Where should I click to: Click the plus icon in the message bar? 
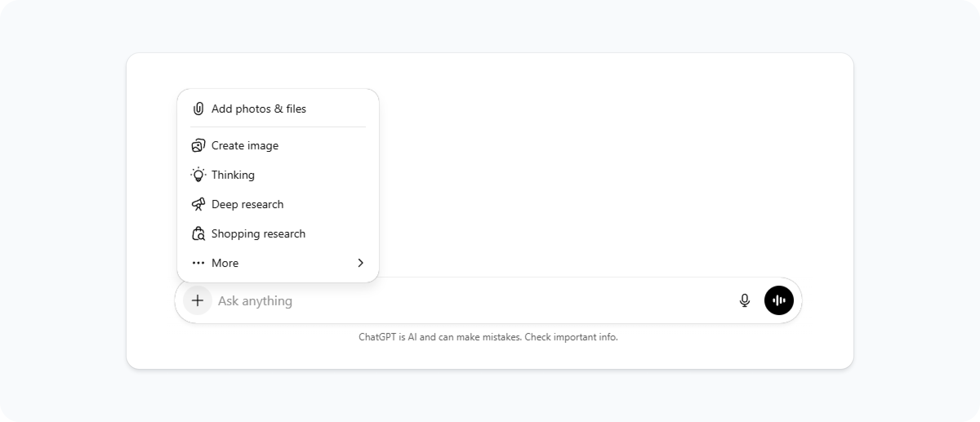[197, 301]
